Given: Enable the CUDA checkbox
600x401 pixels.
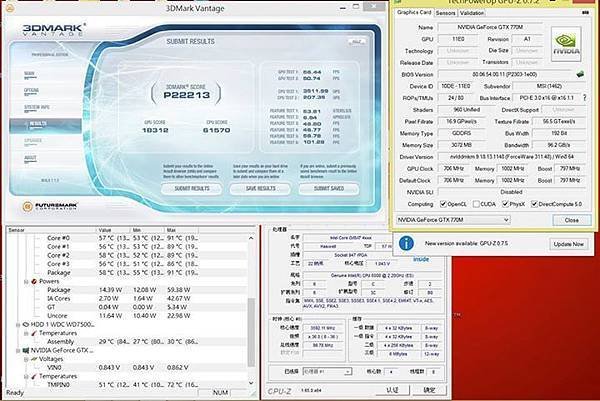Looking at the screenshot, I should pos(476,204).
